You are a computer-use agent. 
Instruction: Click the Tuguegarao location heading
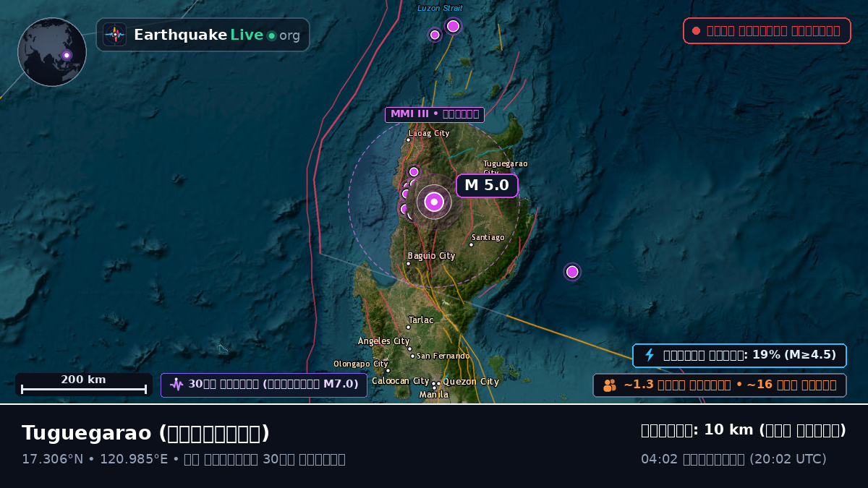coord(145,433)
